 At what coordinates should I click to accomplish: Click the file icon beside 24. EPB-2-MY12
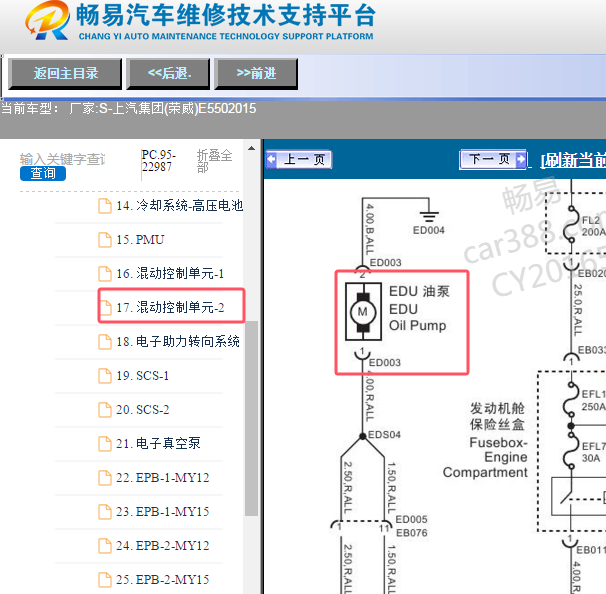(105, 546)
